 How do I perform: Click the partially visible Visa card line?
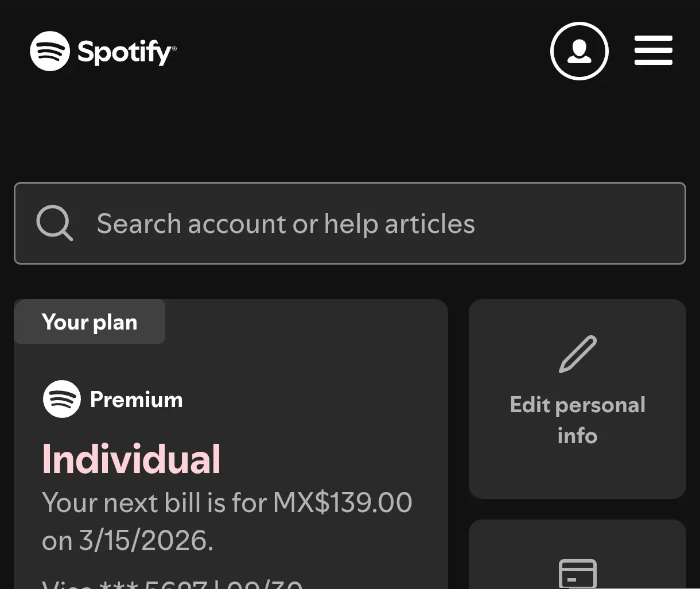(x=172, y=583)
